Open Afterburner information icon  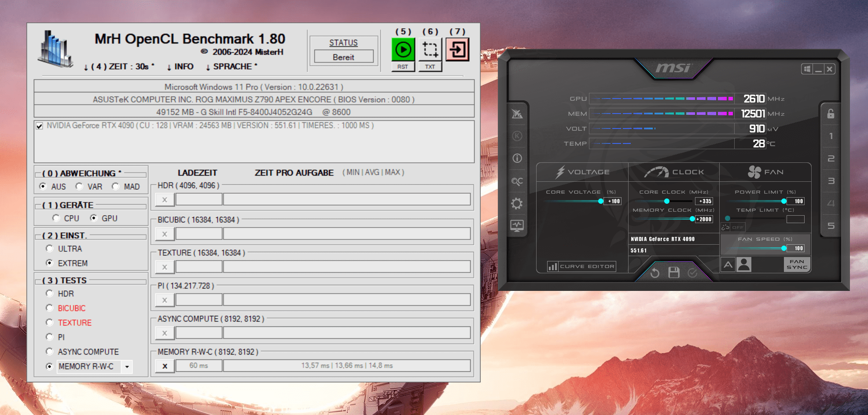(x=517, y=158)
